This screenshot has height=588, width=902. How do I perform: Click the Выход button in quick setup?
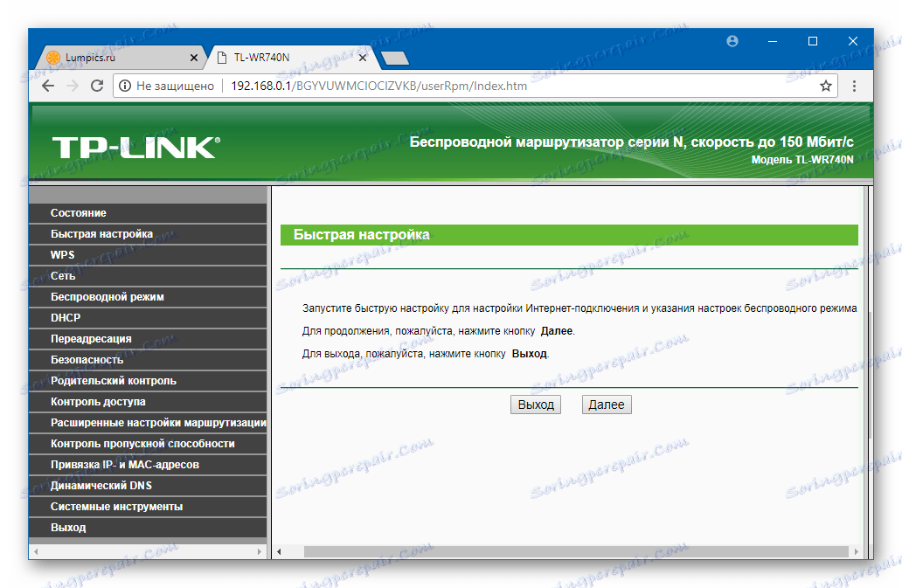(536, 405)
